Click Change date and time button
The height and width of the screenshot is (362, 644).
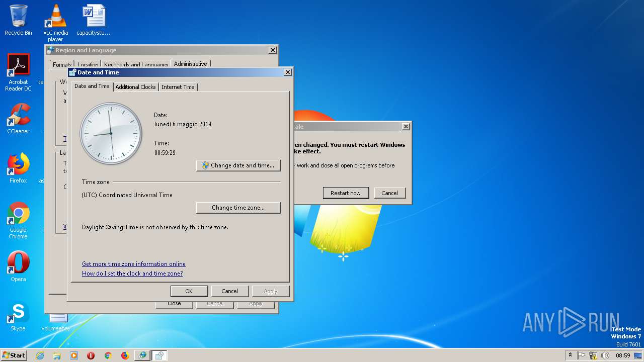[238, 165]
